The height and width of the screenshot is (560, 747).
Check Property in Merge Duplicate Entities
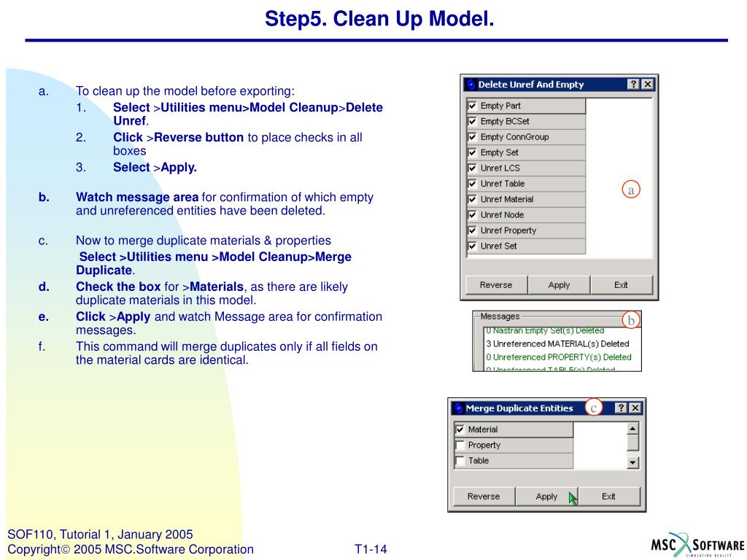pos(460,446)
